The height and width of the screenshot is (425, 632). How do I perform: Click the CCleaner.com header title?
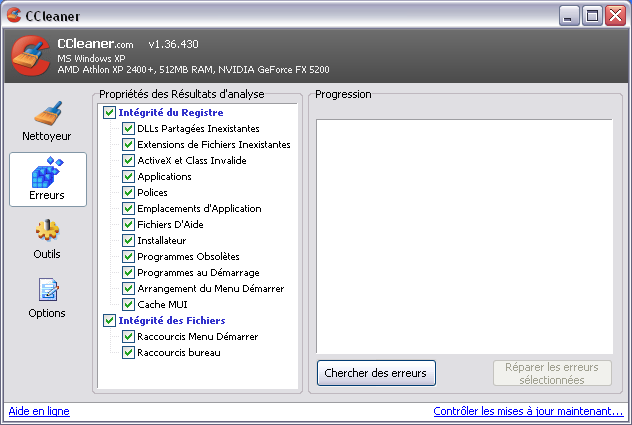point(95,44)
